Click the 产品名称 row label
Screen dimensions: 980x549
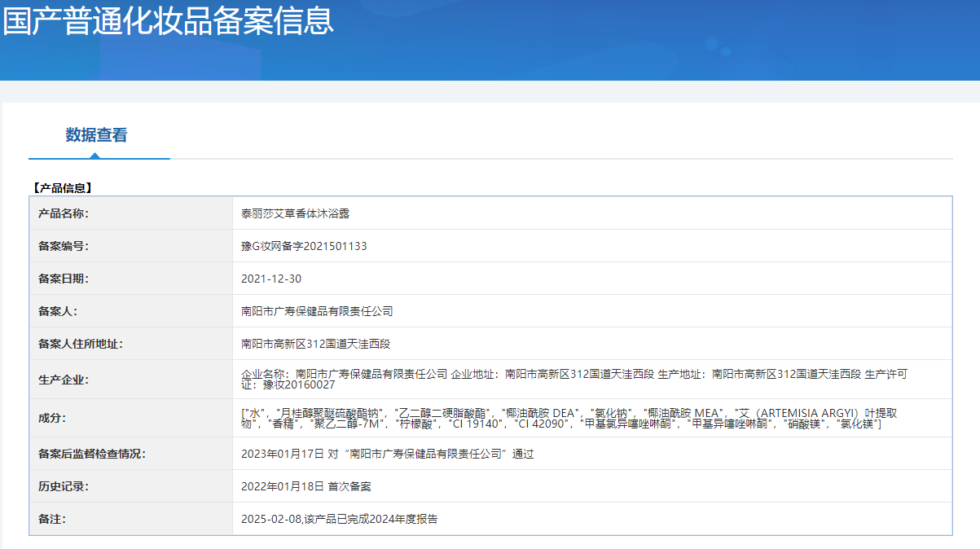tap(63, 213)
